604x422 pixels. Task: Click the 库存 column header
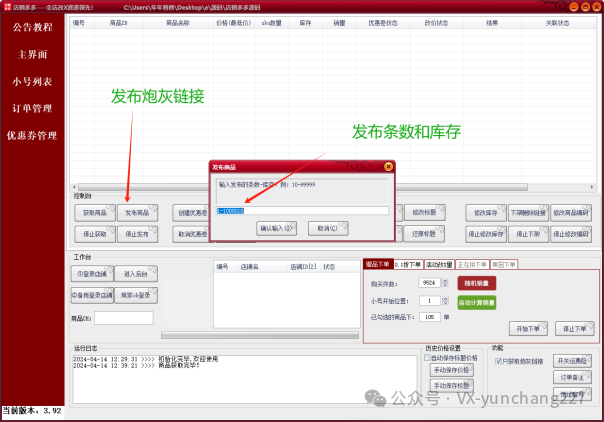pyautogui.click(x=305, y=23)
